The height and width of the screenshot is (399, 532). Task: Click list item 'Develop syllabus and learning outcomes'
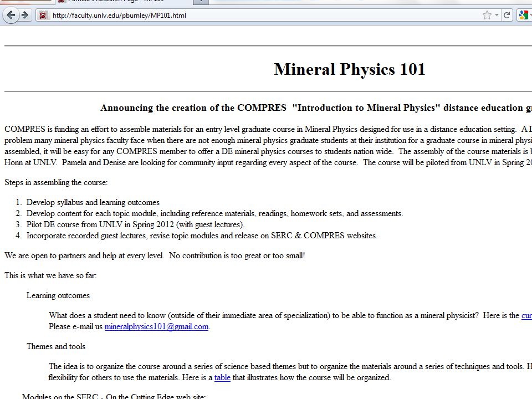93,203
